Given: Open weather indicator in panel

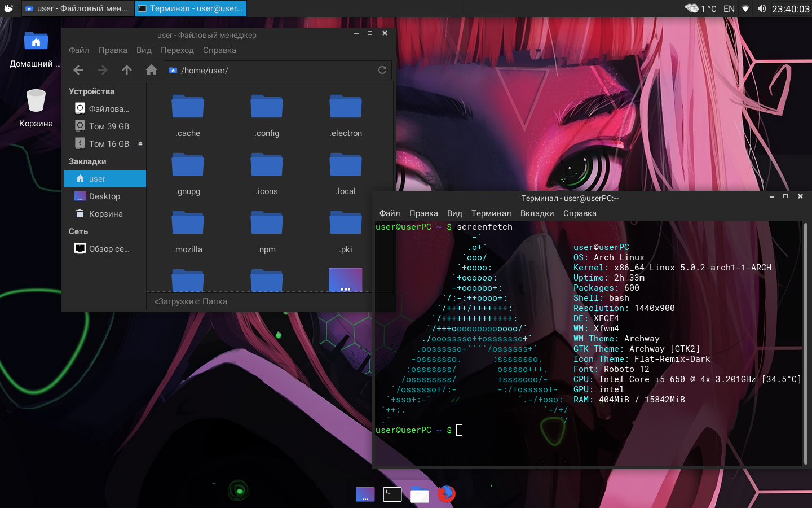Looking at the screenshot, I should click(x=700, y=8).
